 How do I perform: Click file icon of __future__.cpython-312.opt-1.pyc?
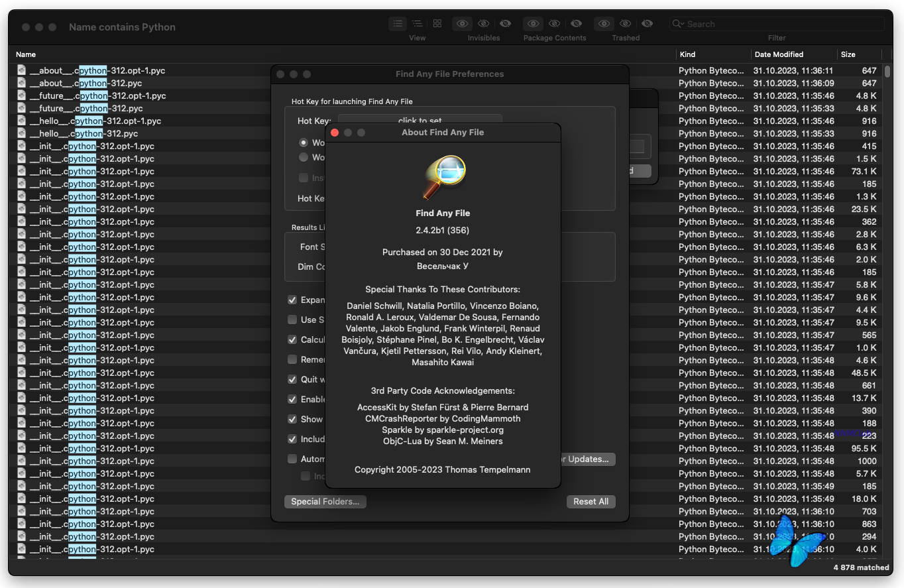[21, 95]
